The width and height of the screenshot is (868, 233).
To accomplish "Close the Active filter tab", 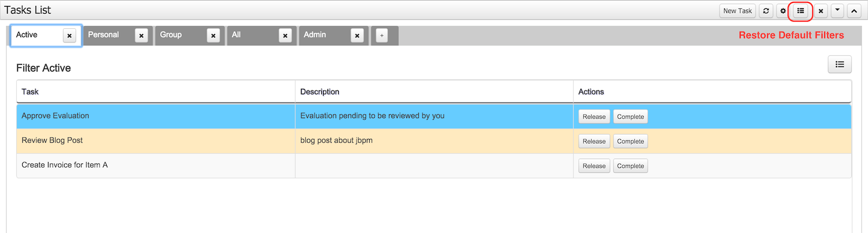I will pyautogui.click(x=70, y=36).
